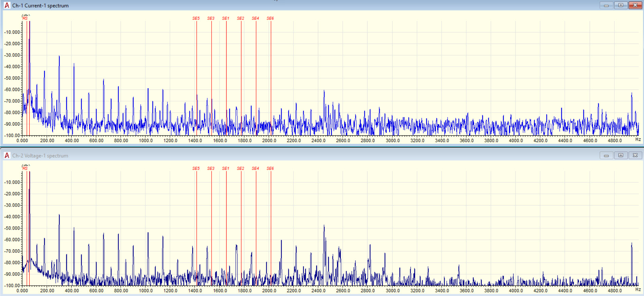This screenshot has height=296, width=644.
Task: Click the -50.000 dB axis label in Current spectrum
Action: point(12,78)
